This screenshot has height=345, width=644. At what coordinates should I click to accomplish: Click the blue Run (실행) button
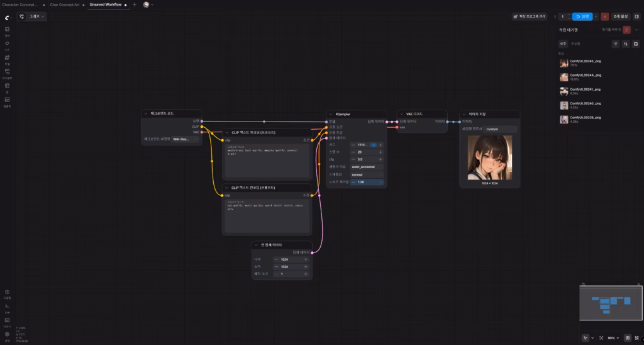pos(582,16)
